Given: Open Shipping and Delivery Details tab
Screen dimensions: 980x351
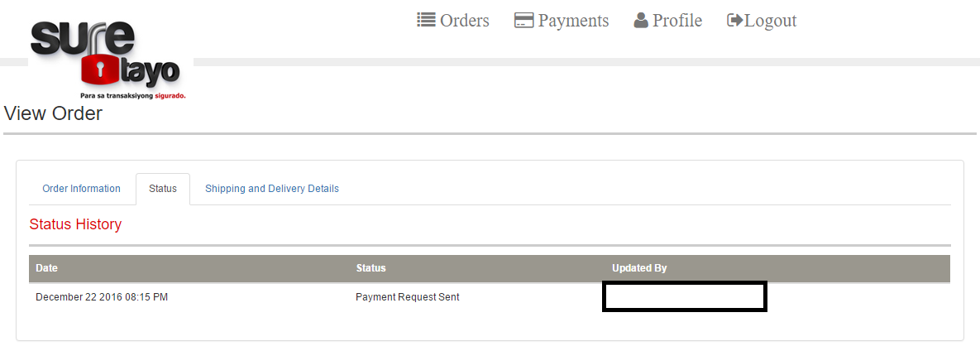Looking at the screenshot, I should coord(272,188).
